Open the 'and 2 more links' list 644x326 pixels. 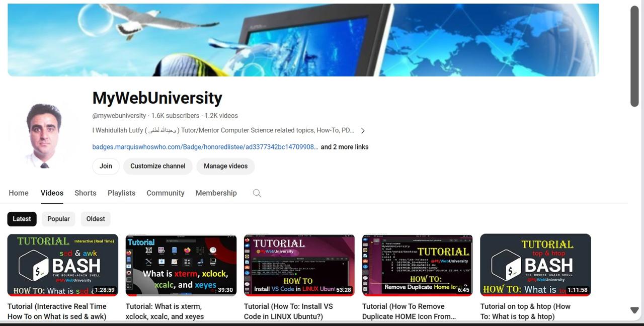(345, 147)
